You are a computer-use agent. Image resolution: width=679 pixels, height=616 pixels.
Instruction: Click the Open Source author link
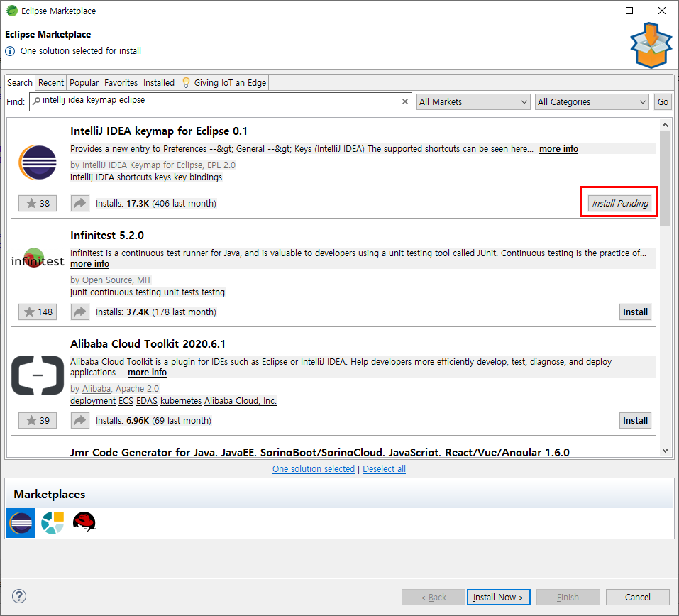point(107,280)
